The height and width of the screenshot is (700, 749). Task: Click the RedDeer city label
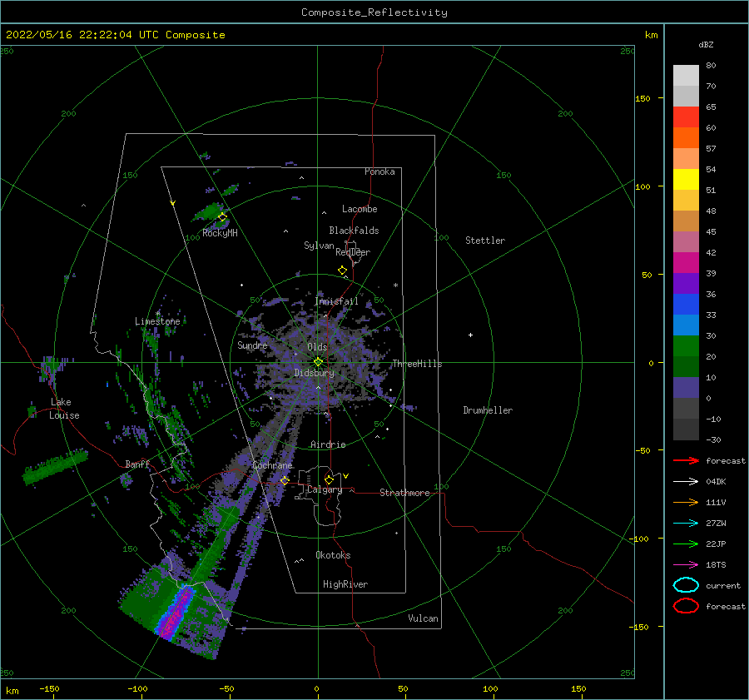tap(353, 252)
